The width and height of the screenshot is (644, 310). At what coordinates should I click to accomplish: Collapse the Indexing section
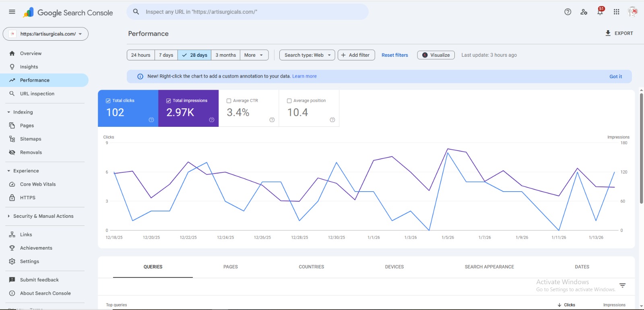click(8, 112)
